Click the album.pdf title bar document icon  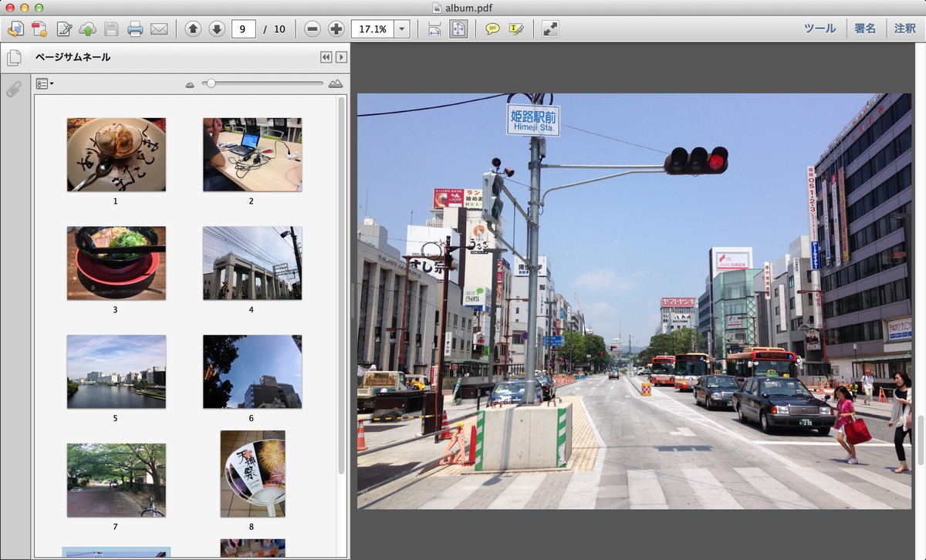[x=438, y=8]
